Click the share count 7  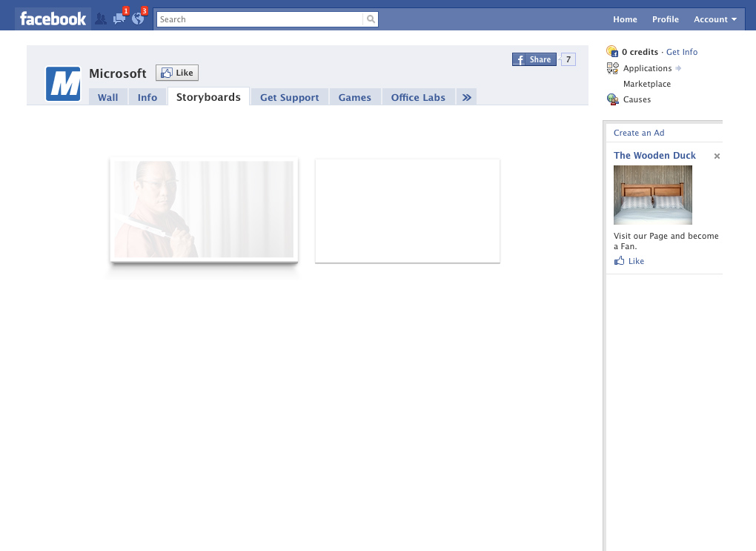(x=568, y=59)
